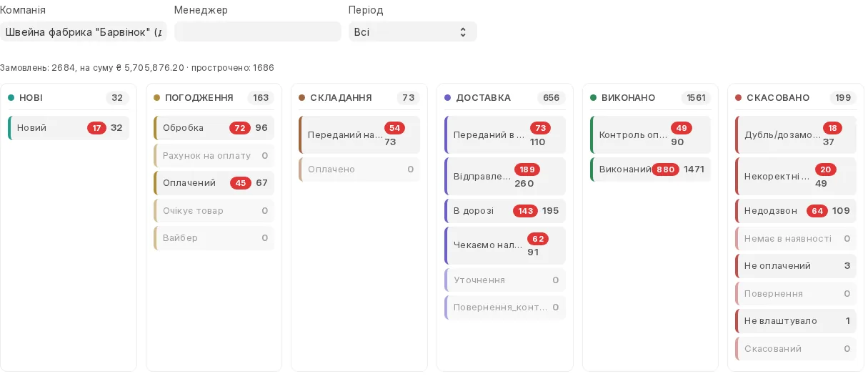Open the В дорозі status card
This screenshot has height=379, width=868.
[x=505, y=211]
